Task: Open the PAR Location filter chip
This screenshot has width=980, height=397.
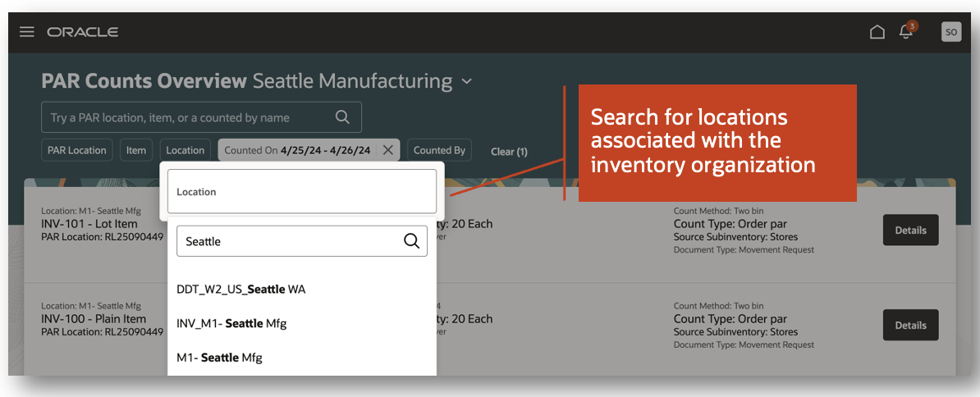Action: (x=77, y=150)
